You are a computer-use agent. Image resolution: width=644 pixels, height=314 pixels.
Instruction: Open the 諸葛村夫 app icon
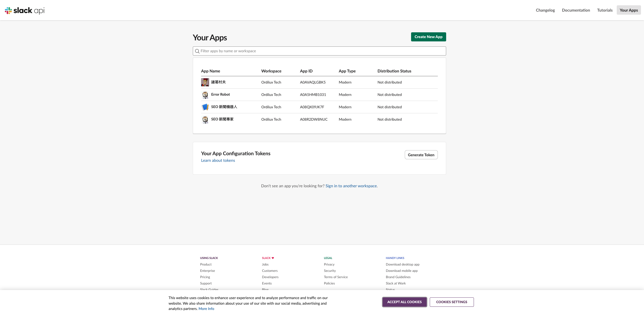(205, 82)
